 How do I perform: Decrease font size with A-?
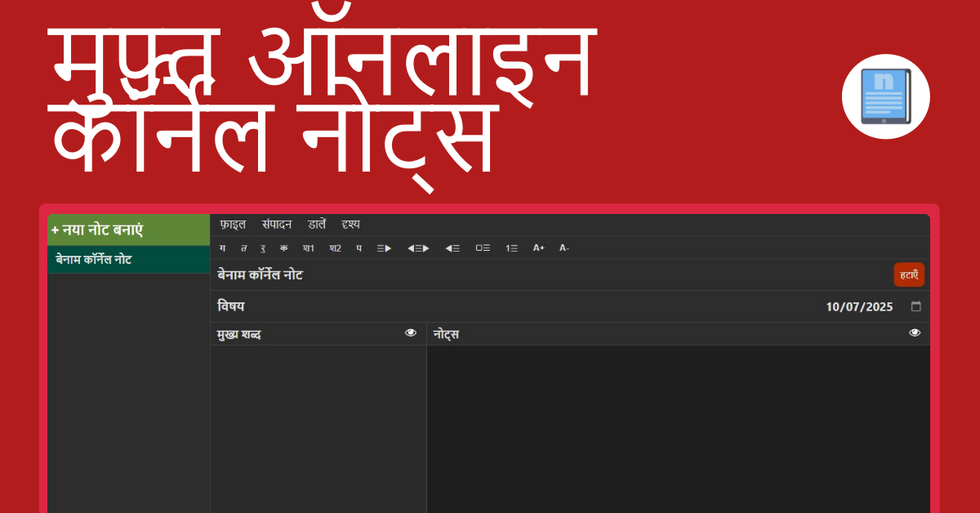(564, 248)
